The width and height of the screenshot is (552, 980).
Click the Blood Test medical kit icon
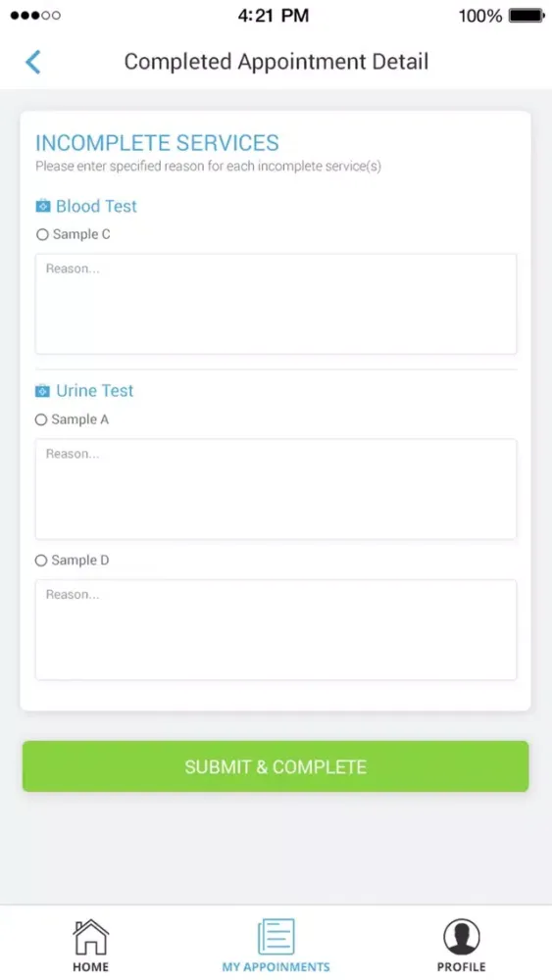coord(43,206)
